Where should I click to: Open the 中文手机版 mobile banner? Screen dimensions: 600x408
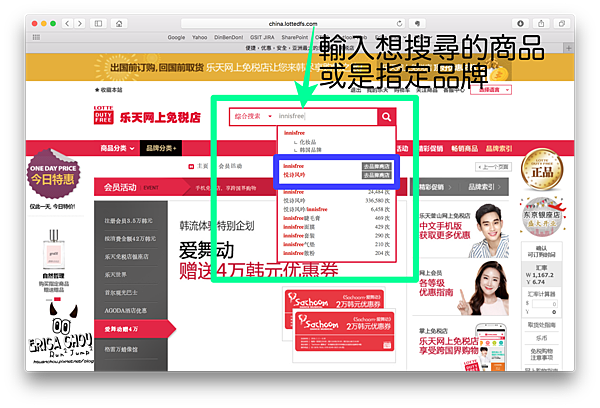(462, 230)
